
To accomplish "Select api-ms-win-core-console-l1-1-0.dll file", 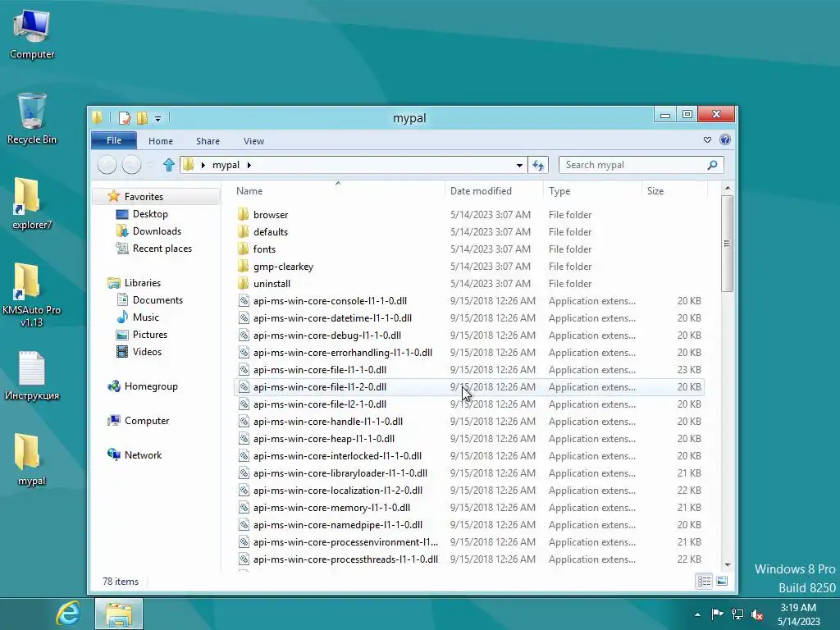I will [468, 300].
